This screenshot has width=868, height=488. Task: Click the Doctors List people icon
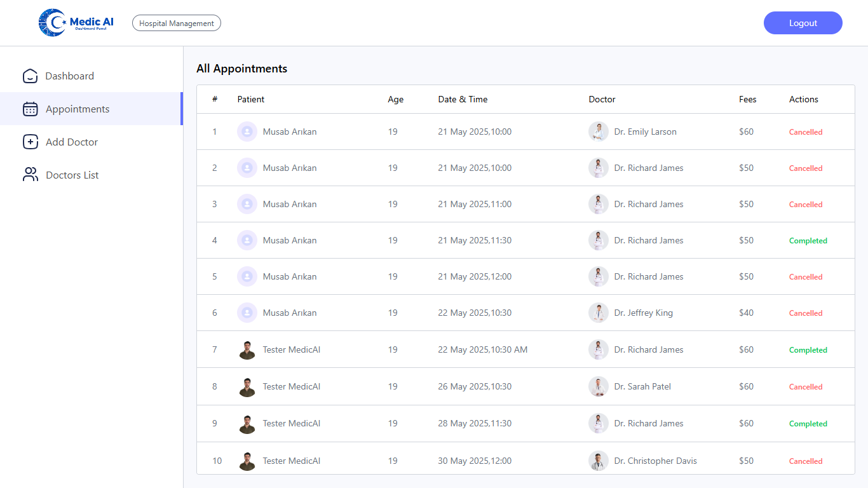tap(31, 175)
